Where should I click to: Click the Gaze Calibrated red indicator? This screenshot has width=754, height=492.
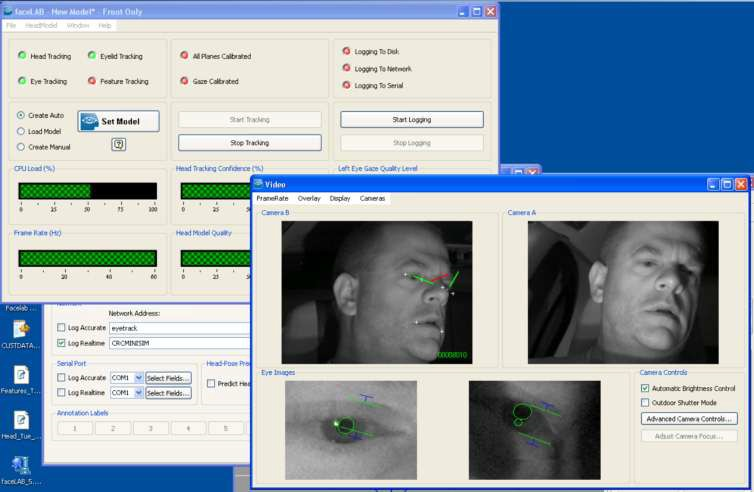coord(184,80)
